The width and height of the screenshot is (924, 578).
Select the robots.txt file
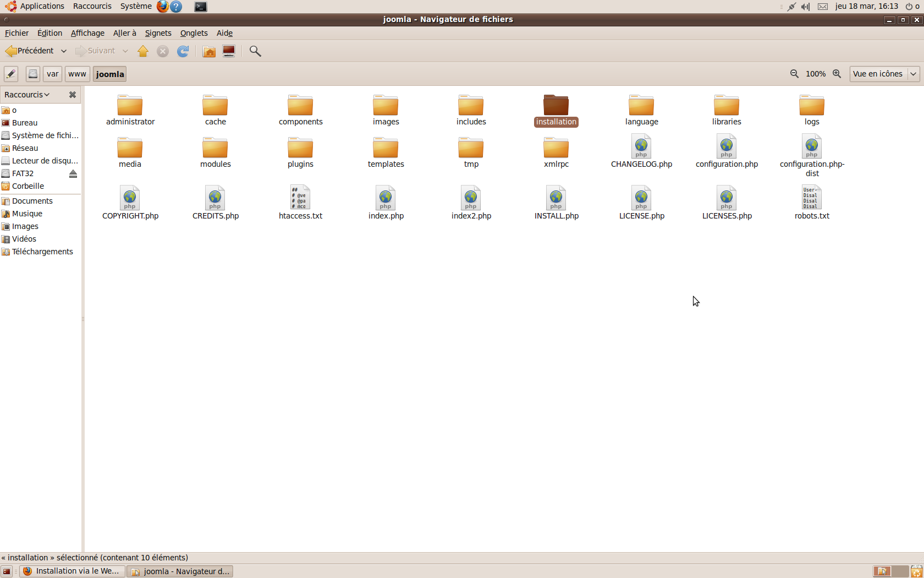point(812,203)
